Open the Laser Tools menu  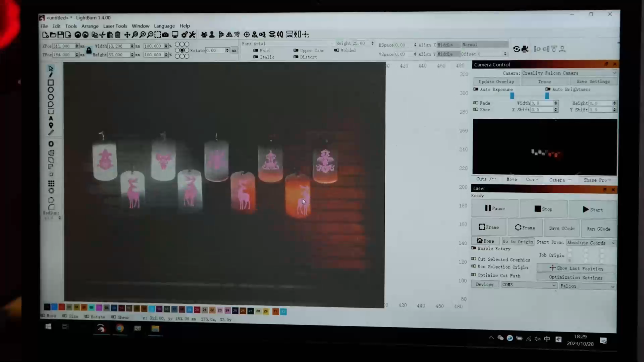[115, 26]
